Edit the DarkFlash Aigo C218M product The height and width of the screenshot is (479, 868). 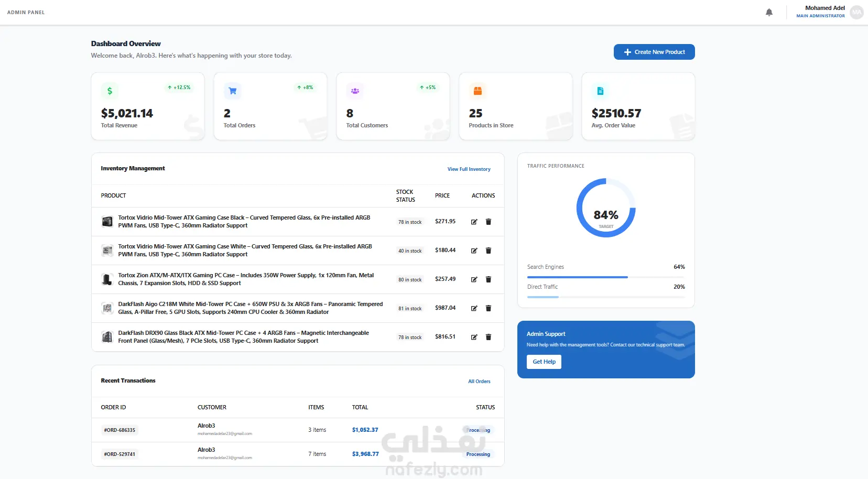click(474, 308)
